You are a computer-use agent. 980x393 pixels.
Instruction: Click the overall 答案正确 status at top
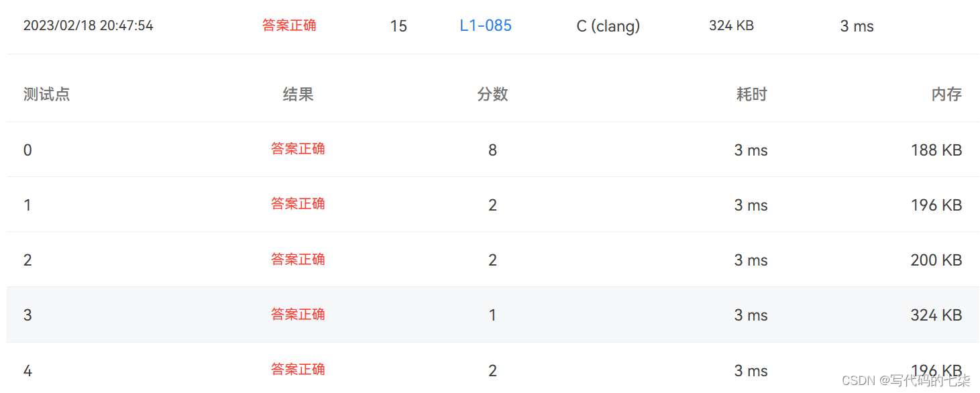289,25
